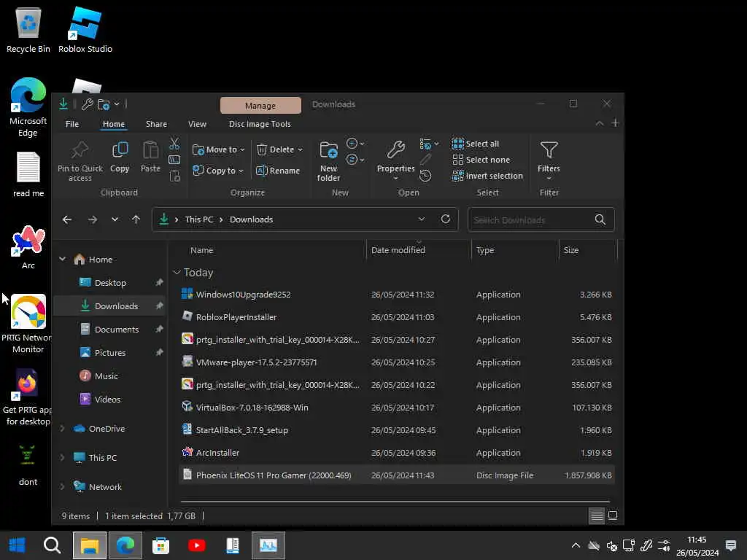
Task: Expand the address bar history dropdown
Action: [421, 219]
